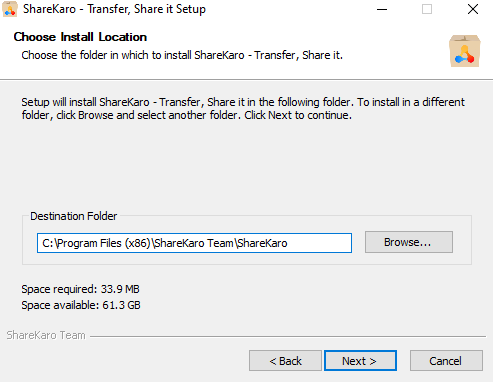This screenshot has height=382, width=493.
Task: Go to the next setup step
Action: 360,360
